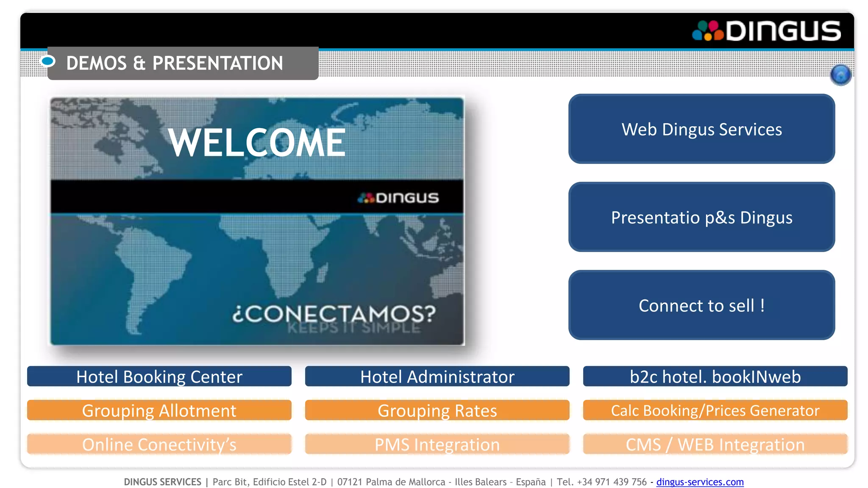This screenshot has width=868, height=488.
Task: Open Calc Booking/Prices Generator
Action: pos(715,410)
